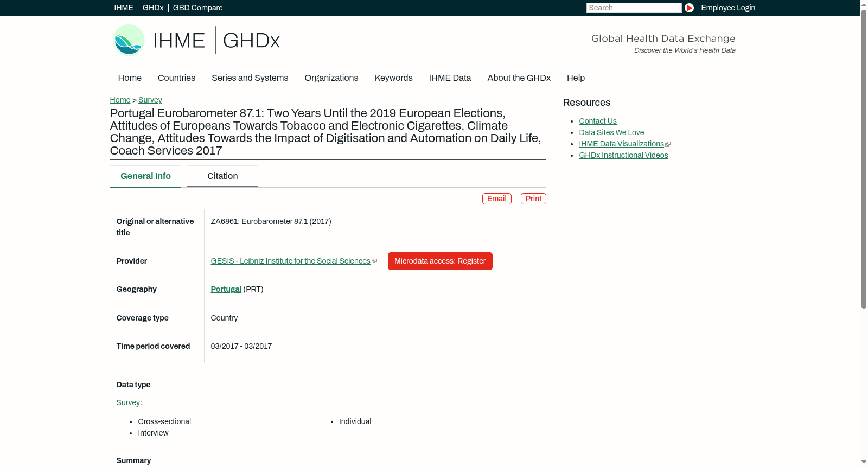Click the scrollbar down arrow
This screenshot has height=467, width=868.
point(864,463)
